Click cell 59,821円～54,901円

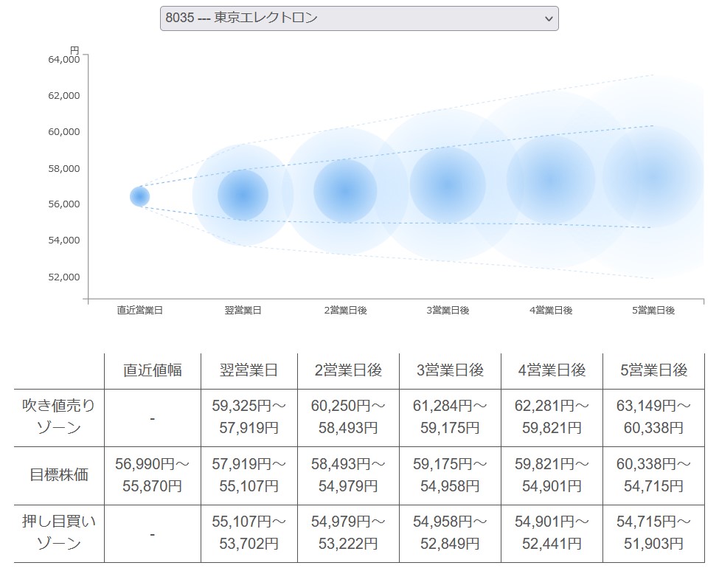pyautogui.click(x=552, y=475)
